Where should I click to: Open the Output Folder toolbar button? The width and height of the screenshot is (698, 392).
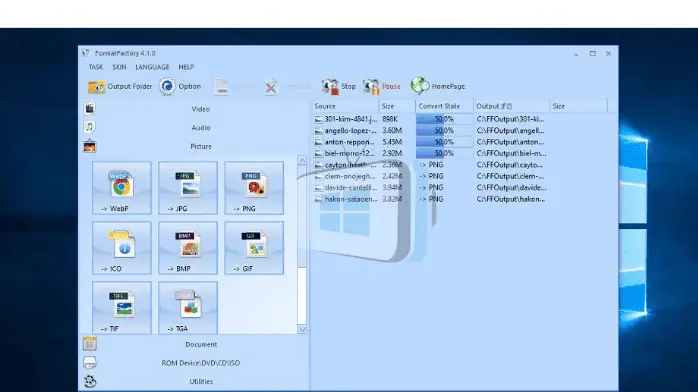pyautogui.click(x=120, y=86)
